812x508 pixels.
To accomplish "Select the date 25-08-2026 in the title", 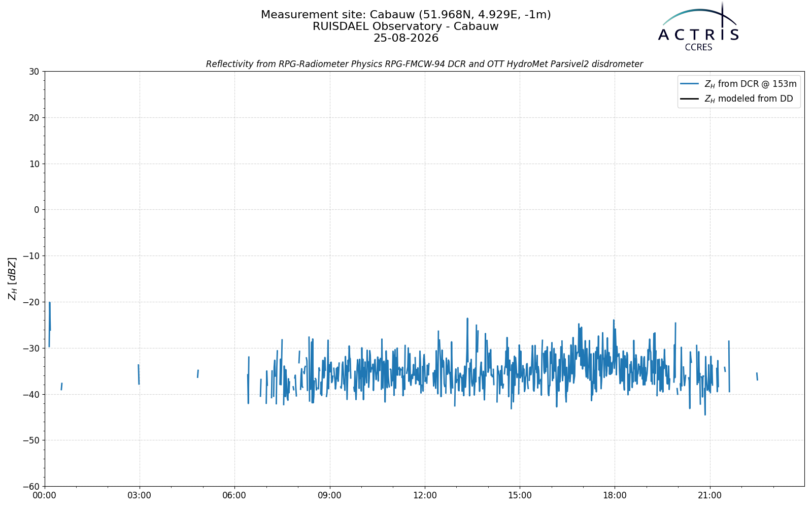I will [405, 38].
